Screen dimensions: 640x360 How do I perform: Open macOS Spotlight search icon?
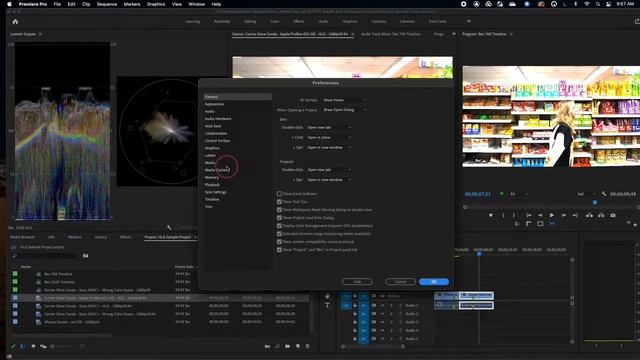coord(598,4)
